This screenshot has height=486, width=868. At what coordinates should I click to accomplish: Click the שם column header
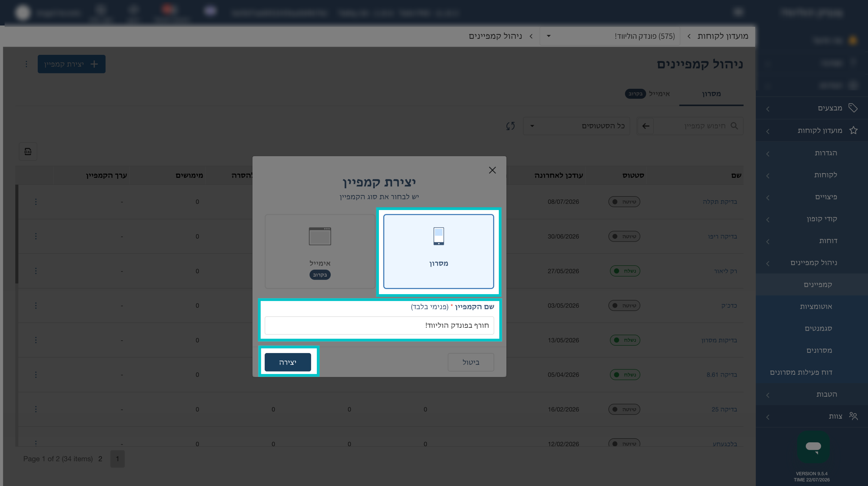736,175
